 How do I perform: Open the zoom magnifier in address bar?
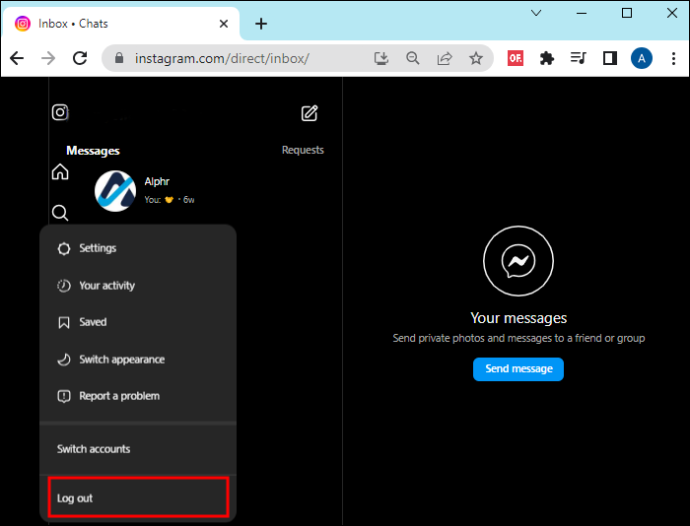pos(412,58)
